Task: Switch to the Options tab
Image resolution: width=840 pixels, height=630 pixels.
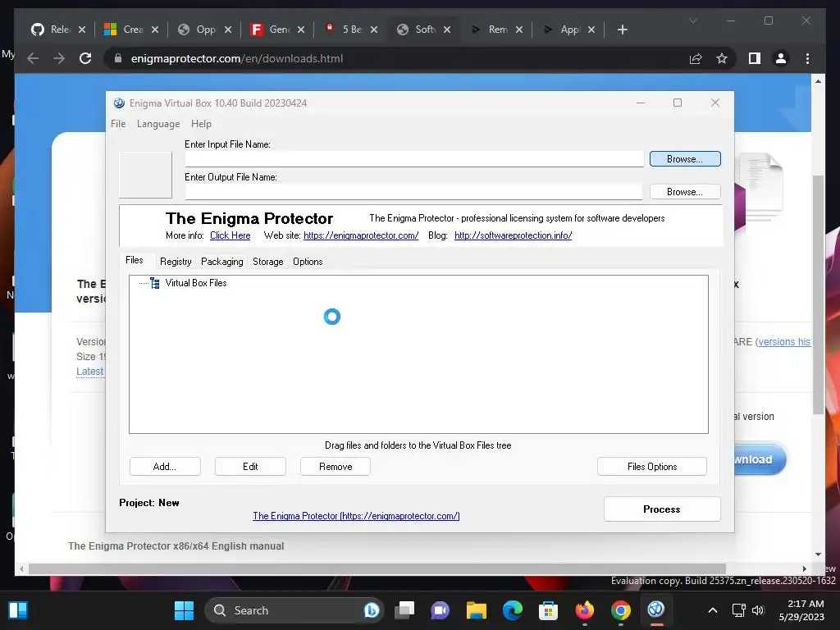Action: [308, 262]
